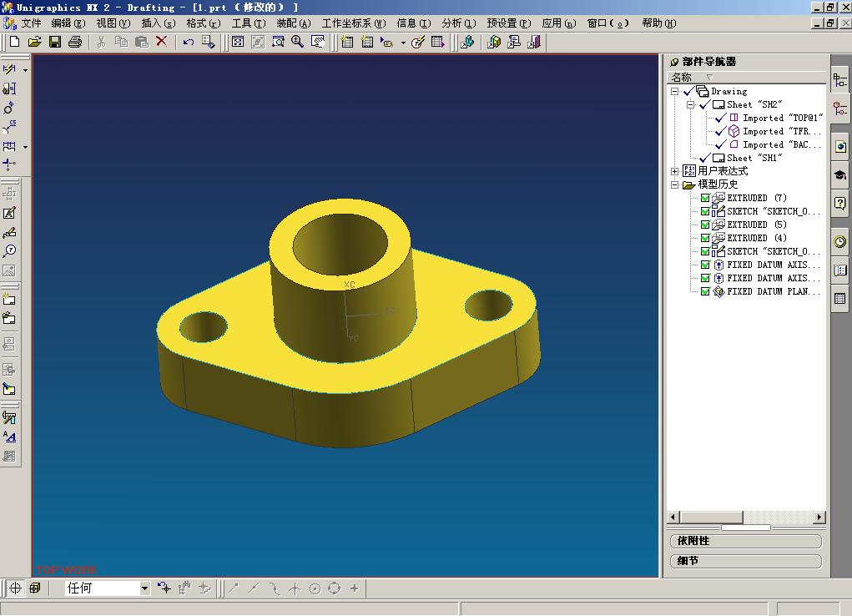Collapse the 模型历史 tree node

(x=674, y=184)
